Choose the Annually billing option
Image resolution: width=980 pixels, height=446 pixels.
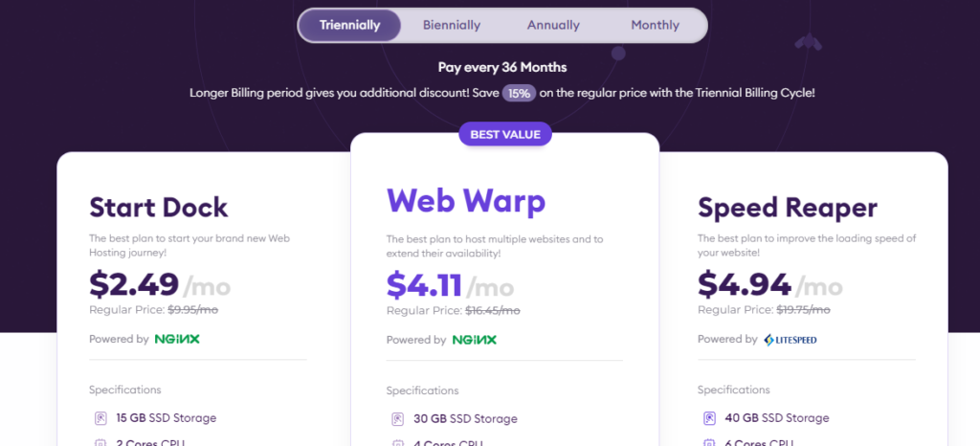[553, 26]
